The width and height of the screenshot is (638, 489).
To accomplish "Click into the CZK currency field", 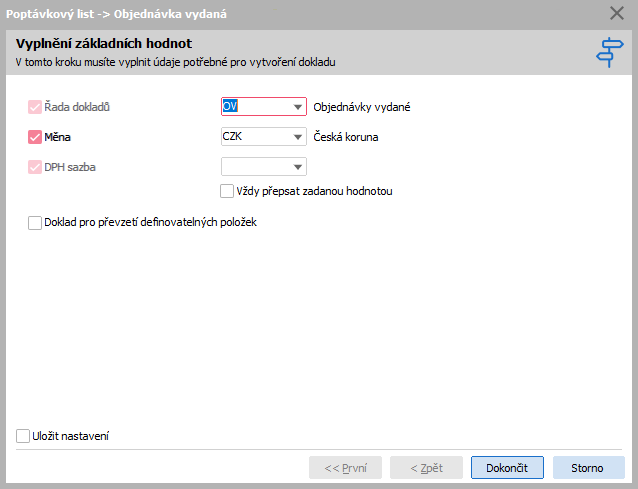I will (256, 137).
